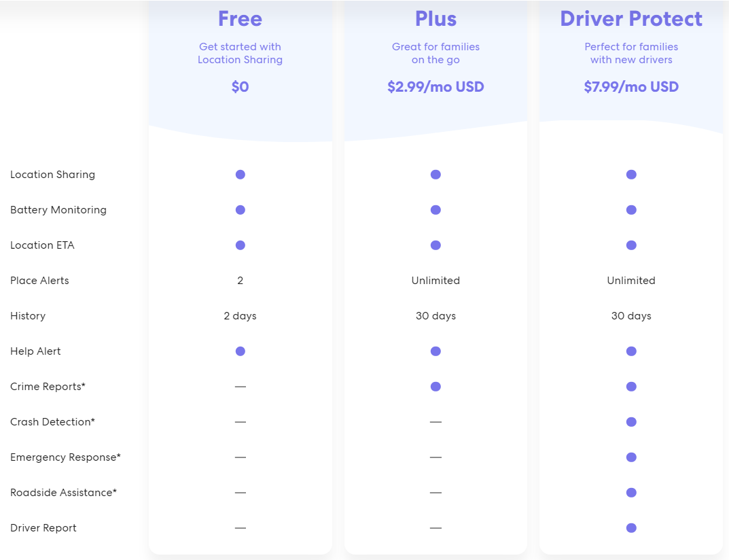Image resolution: width=729 pixels, height=560 pixels.
Task: Select the Plus plan title
Action: pos(435,19)
